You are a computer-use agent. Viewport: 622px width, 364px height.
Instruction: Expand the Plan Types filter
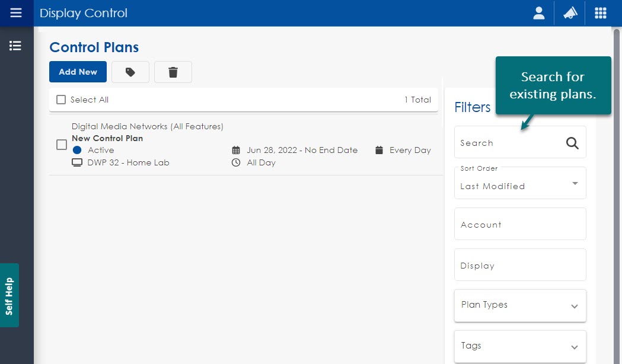pos(520,305)
